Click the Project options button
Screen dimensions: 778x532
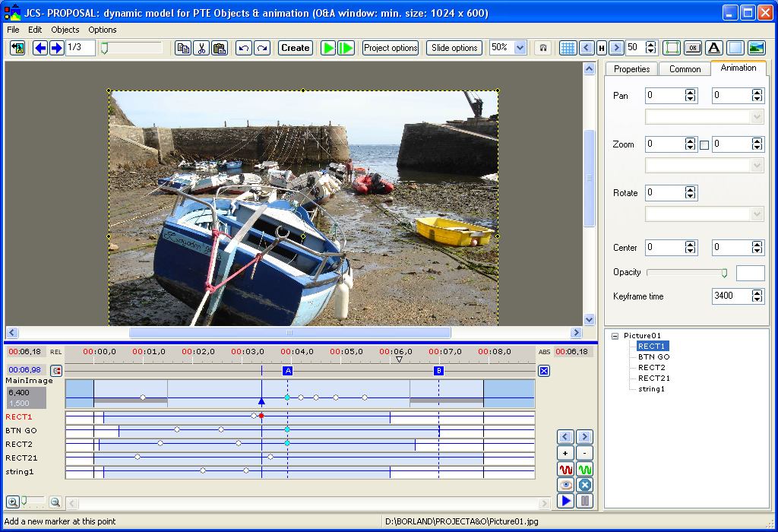[x=391, y=48]
